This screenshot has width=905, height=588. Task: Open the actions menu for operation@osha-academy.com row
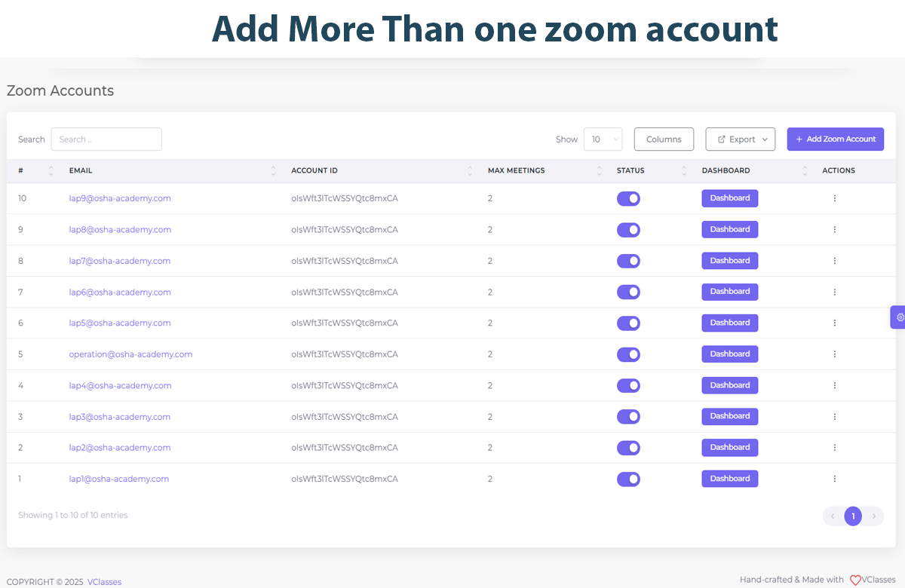coord(834,354)
